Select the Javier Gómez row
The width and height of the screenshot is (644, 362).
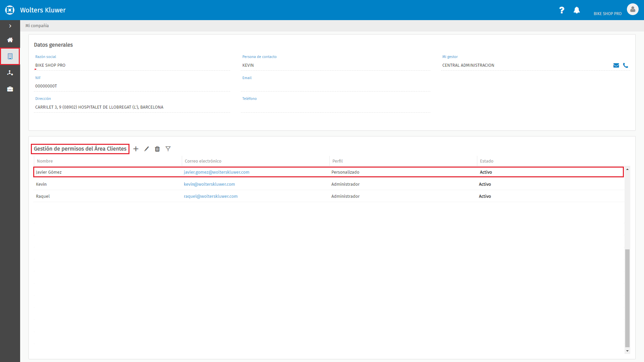click(x=328, y=172)
